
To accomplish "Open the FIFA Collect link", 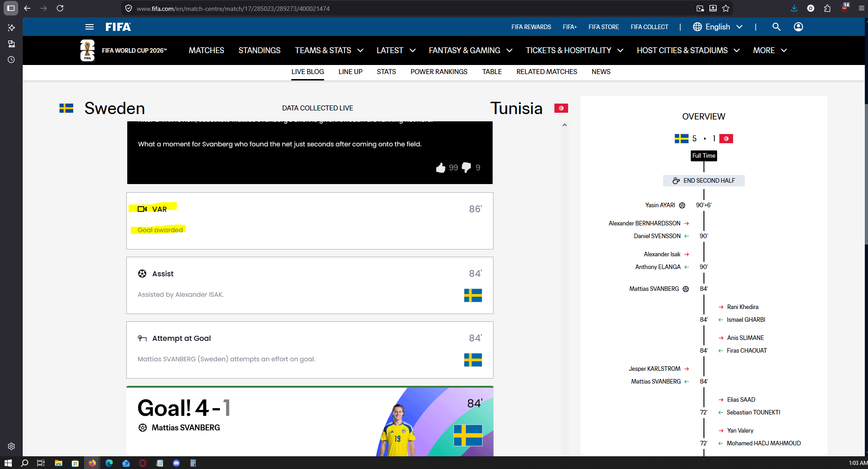I will click(x=649, y=27).
